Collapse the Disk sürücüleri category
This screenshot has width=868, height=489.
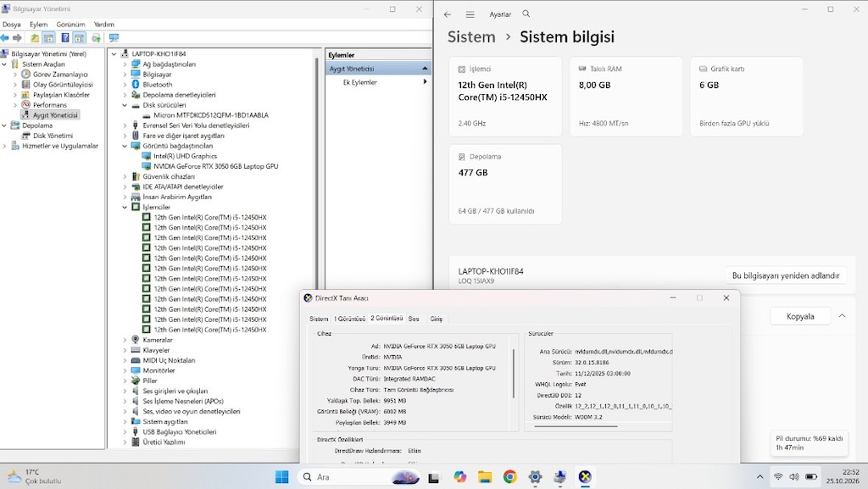[x=125, y=105]
